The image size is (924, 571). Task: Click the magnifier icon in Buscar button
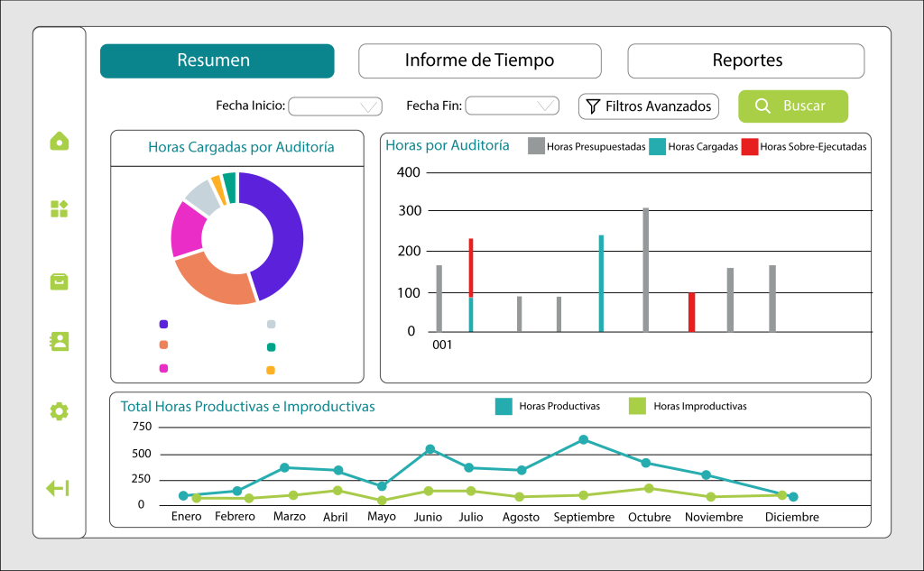tap(762, 106)
